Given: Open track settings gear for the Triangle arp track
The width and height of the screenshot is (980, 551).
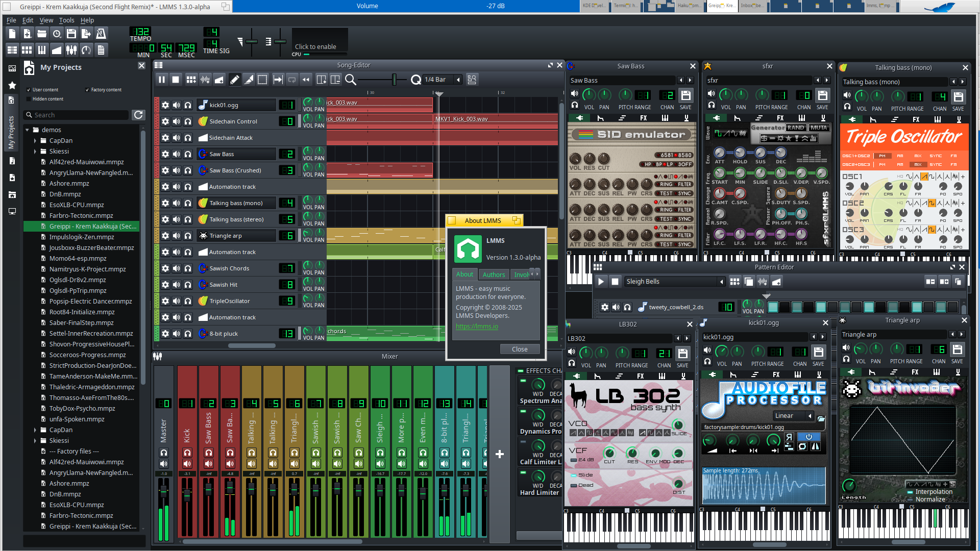Looking at the screenshot, I should point(165,236).
